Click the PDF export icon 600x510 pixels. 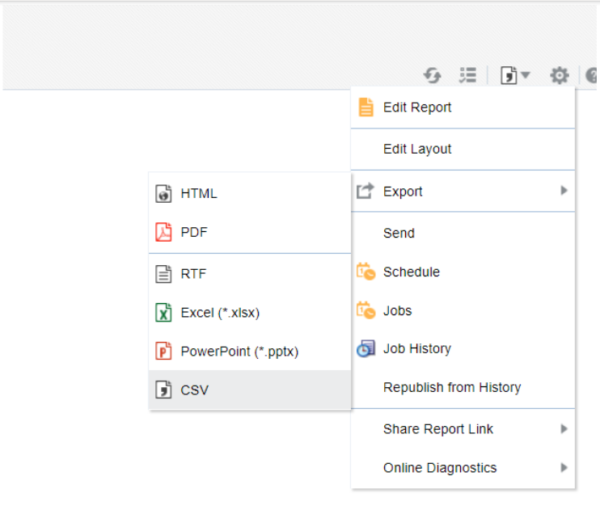163,232
